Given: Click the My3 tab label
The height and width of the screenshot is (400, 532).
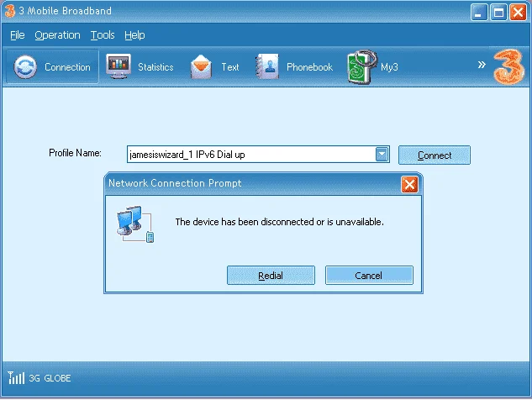Looking at the screenshot, I should [x=389, y=67].
